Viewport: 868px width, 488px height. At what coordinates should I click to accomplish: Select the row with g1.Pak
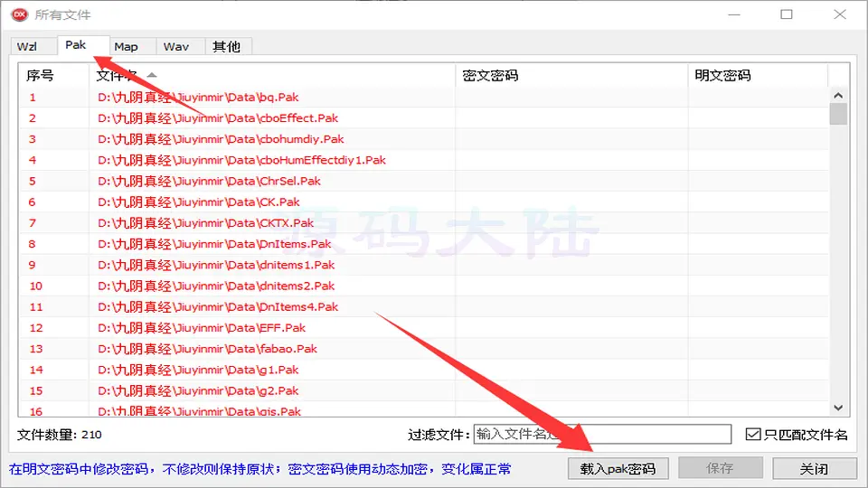424,371
